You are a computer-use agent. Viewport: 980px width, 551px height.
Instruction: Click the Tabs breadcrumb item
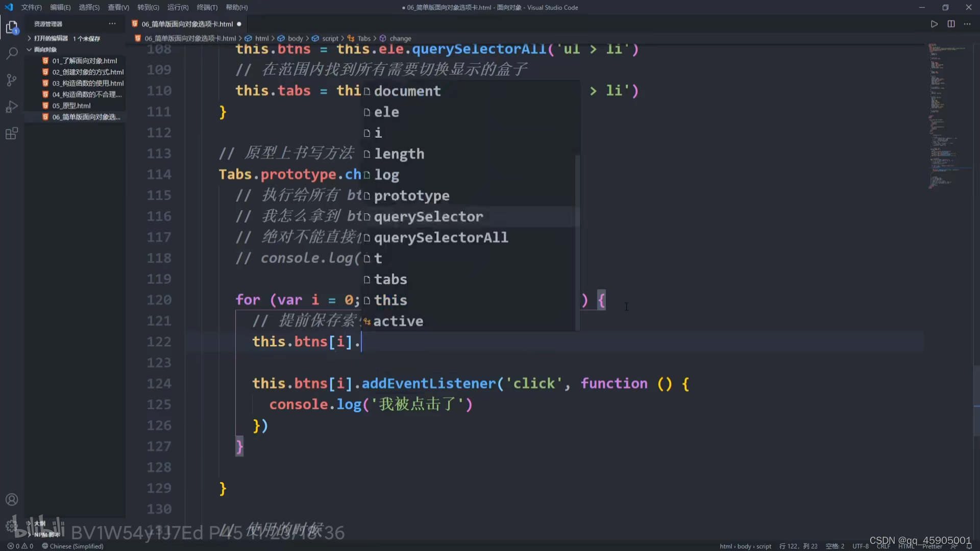[364, 38]
